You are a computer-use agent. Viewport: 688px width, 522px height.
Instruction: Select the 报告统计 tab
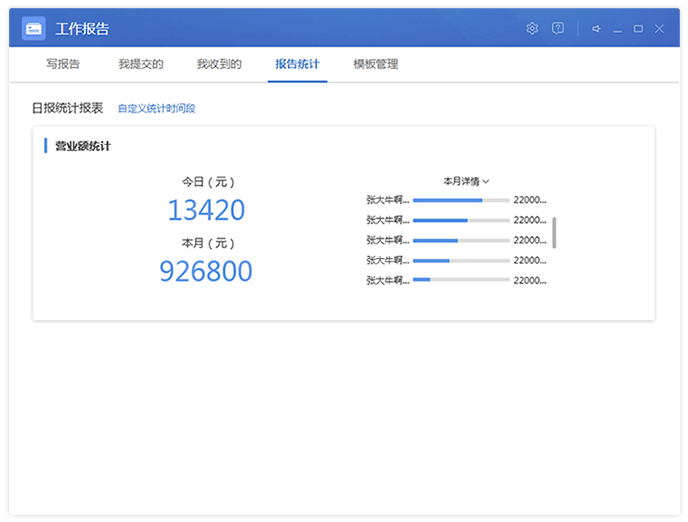pos(298,64)
